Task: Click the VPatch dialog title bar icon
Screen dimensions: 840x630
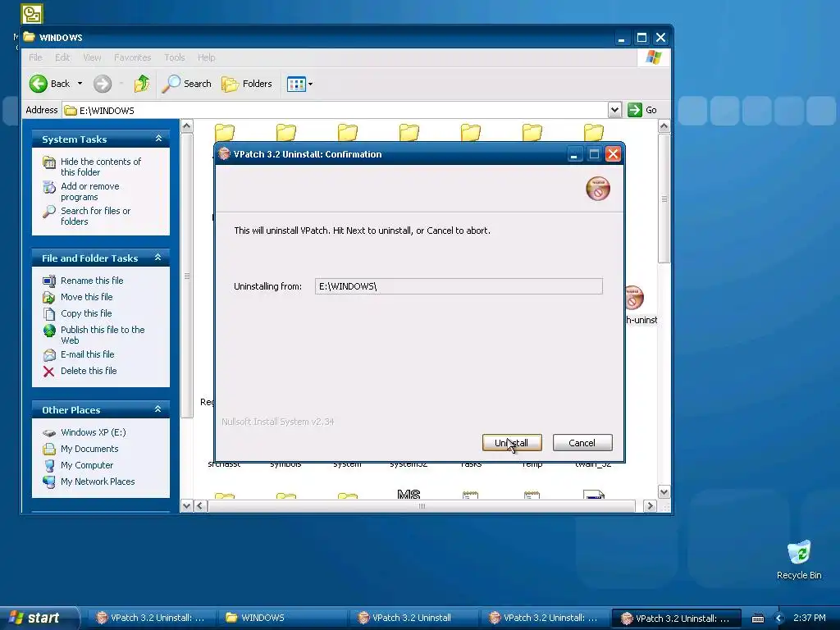Action: (x=224, y=154)
